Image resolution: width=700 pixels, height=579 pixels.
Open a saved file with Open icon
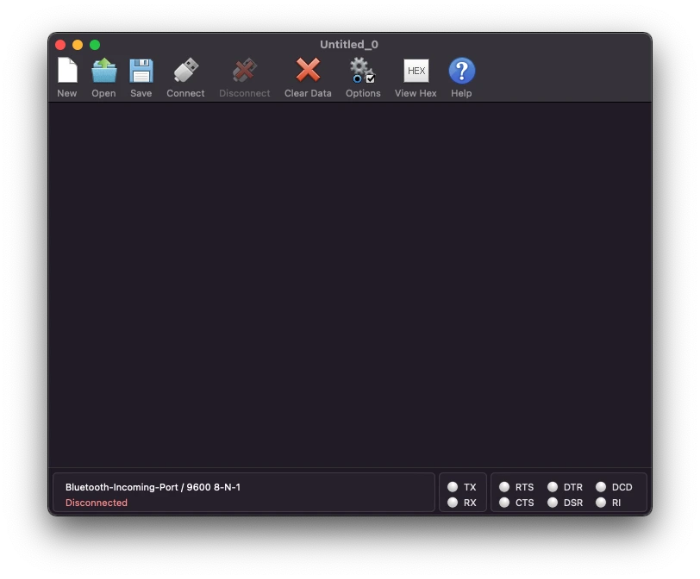(104, 77)
